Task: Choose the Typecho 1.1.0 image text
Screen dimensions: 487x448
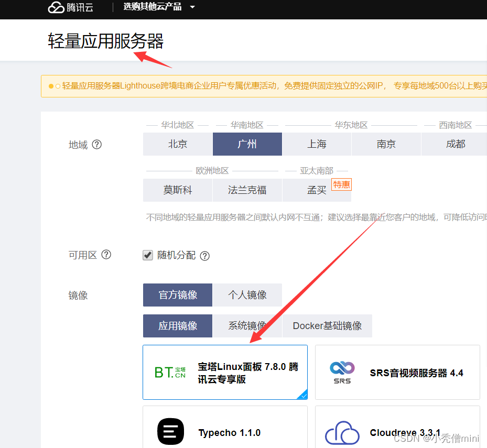Action: [230, 432]
